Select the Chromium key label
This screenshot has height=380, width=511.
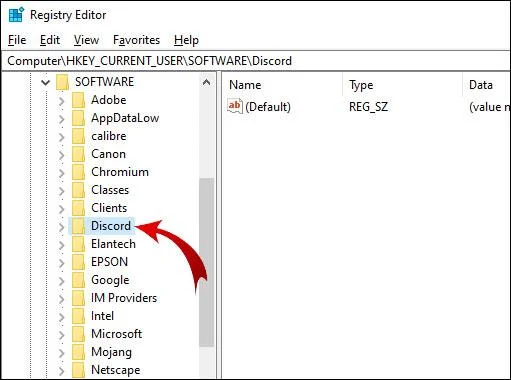coord(120,172)
